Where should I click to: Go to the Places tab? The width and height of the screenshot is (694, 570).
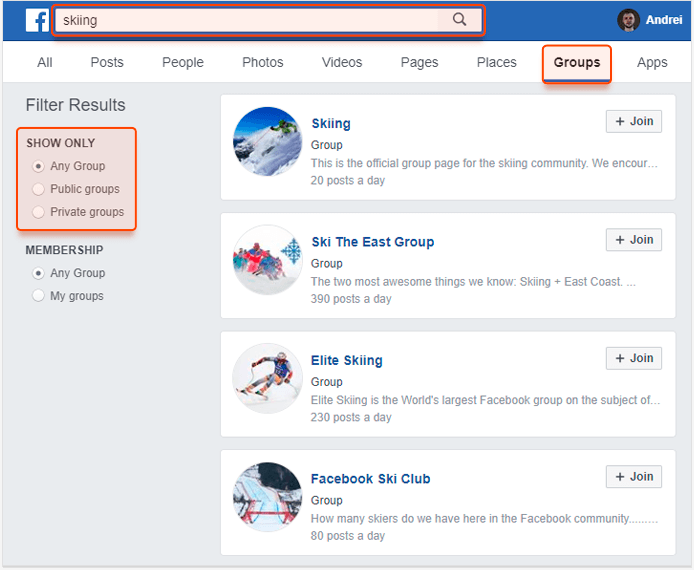[496, 62]
